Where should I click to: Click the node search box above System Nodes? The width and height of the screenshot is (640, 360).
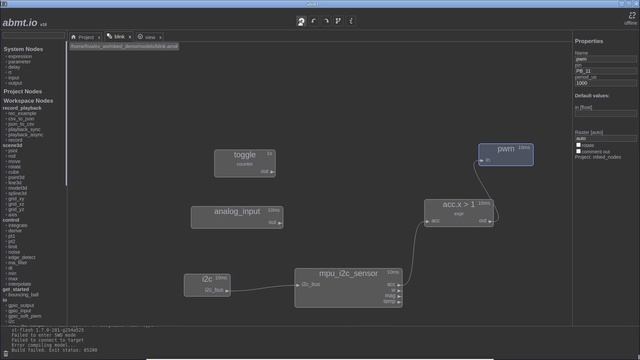(33, 36)
